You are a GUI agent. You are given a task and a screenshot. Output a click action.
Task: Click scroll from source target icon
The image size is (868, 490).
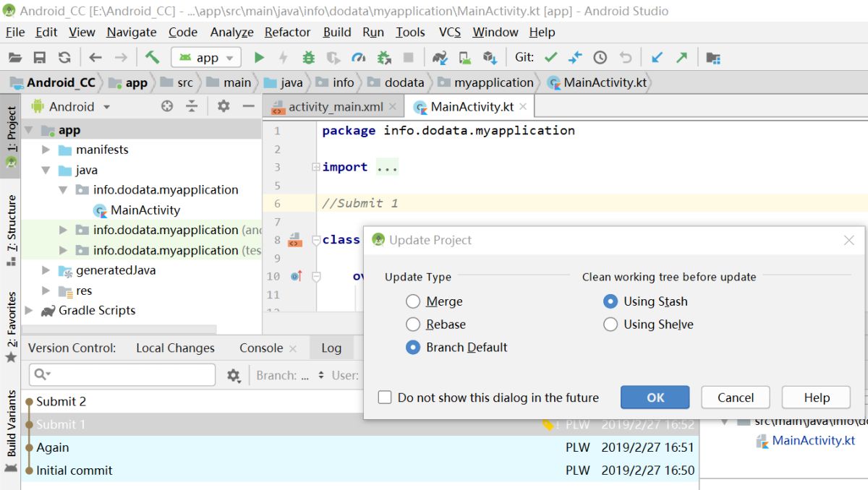167,106
